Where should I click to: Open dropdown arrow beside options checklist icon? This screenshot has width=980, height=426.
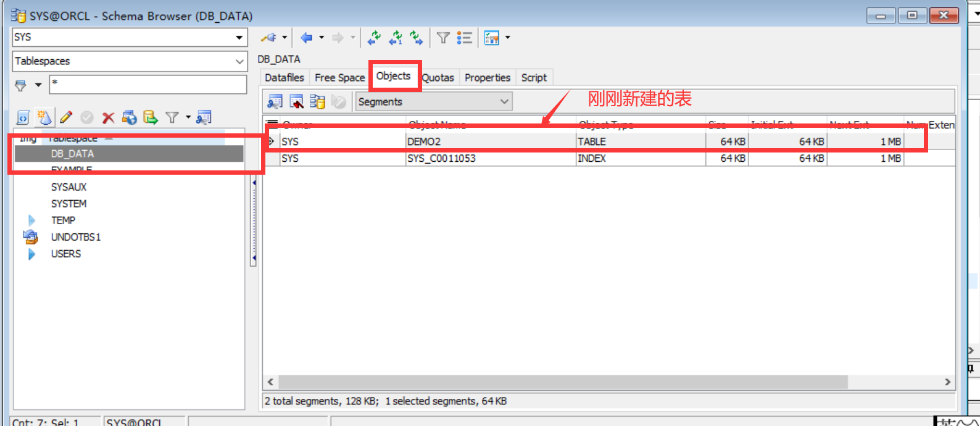click(508, 38)
